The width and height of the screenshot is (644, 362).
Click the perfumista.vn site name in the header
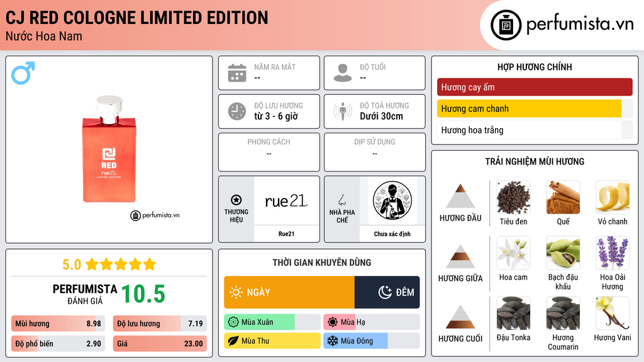pyautogui.click(x=580, y=24)
